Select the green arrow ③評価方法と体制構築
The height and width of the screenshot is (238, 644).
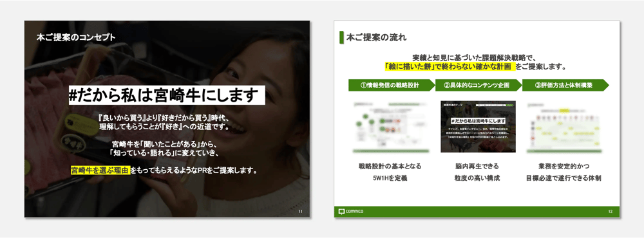point(565,86)
